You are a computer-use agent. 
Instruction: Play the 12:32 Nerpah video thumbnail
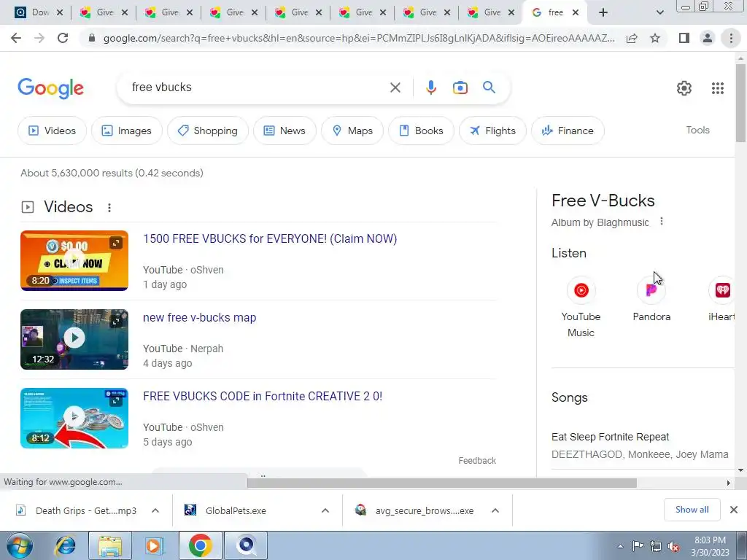tap(74, 339)
